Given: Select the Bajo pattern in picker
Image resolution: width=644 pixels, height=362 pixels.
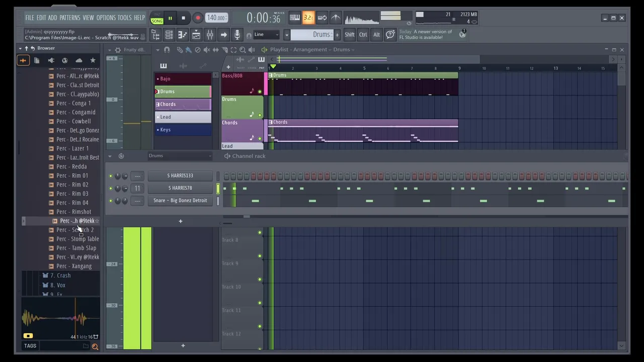Looking at the screenshot, I should (x=183, y=79).
